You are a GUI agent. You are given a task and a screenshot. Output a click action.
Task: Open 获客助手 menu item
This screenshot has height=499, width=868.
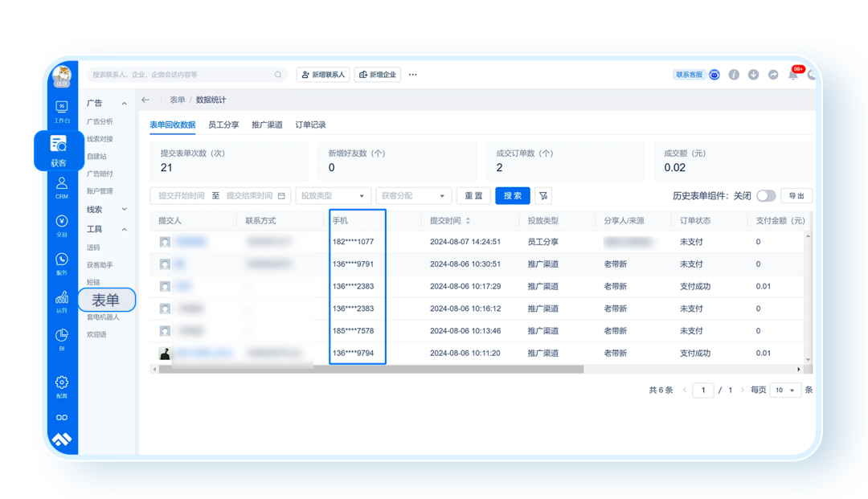(100, 265)
